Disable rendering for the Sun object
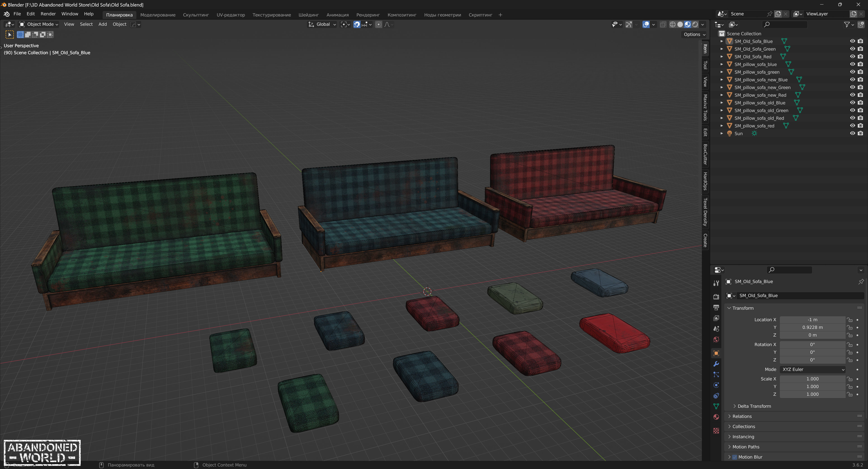868x469 pixels. pos(860,133)
